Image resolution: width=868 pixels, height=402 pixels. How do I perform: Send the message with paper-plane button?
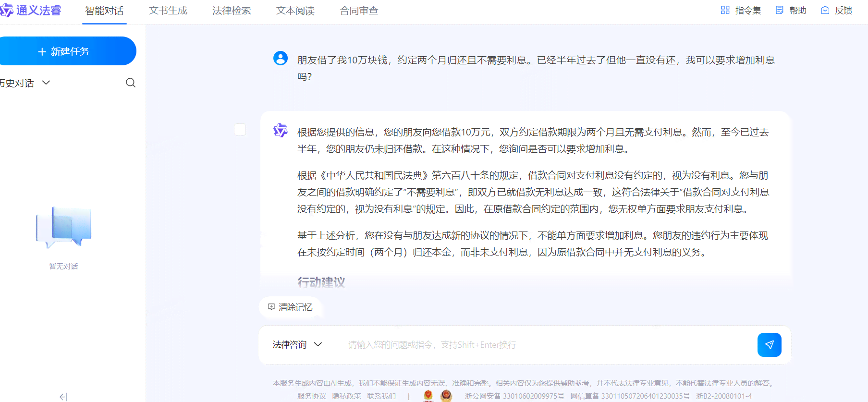point(770,345)
